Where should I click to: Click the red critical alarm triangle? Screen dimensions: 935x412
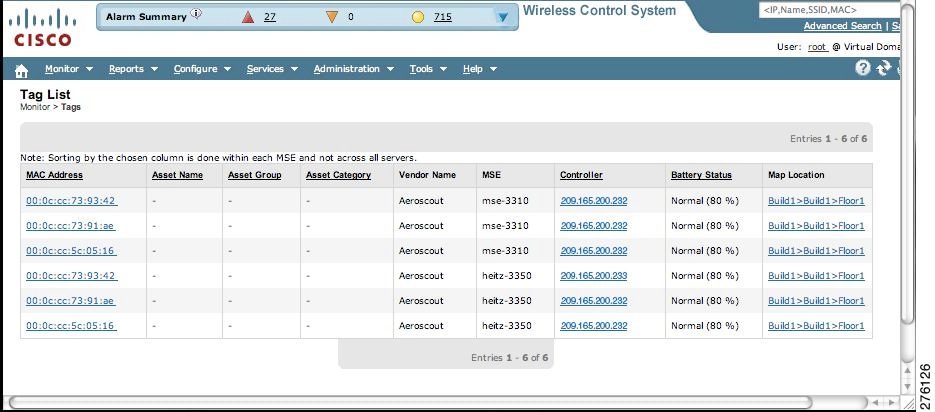[248, 17]
